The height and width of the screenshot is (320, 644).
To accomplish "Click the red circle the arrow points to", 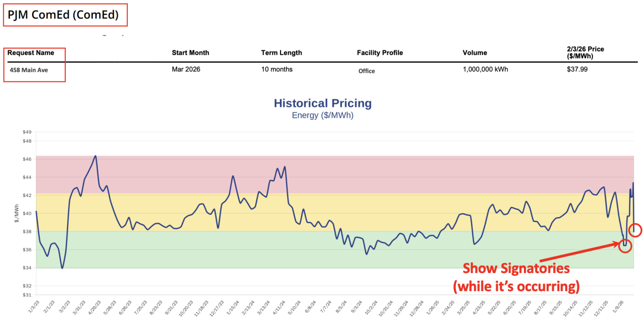I will (x=625, y=246).
